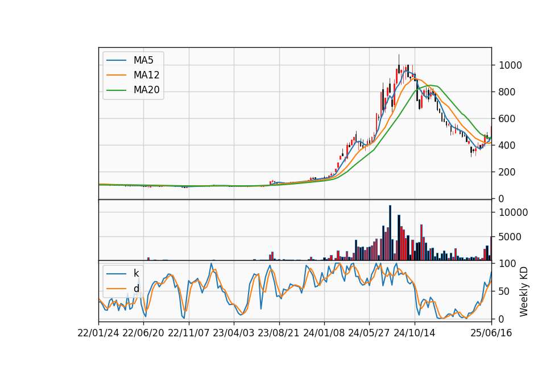This screenshot has width=546, height=392.
Task: Click the 22/11/07 date tick label
Action: pos(189,333)
